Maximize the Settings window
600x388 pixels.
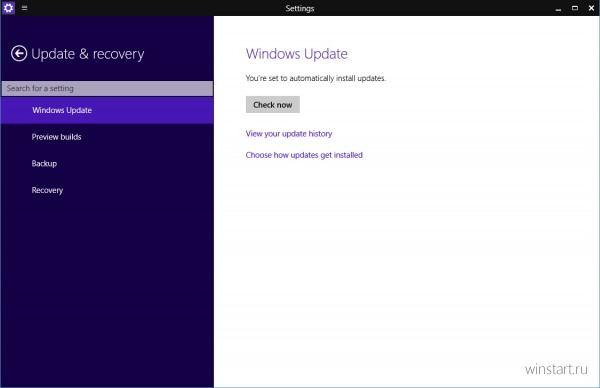click(x=575, y=8)
